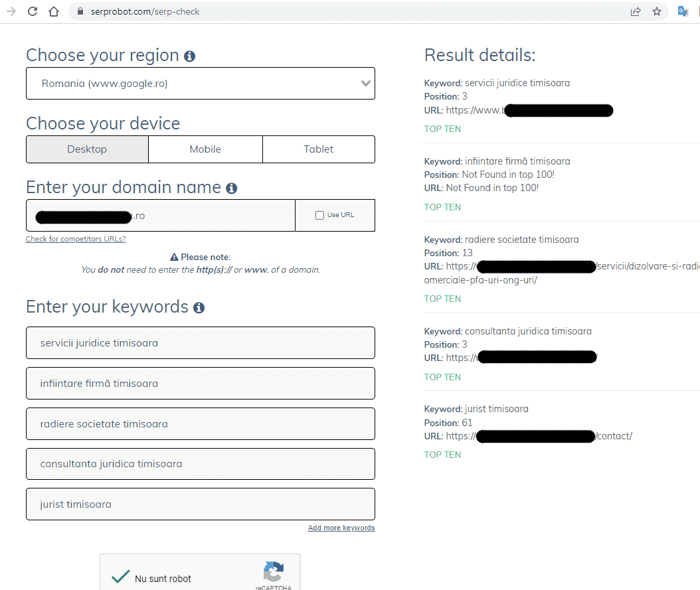
Task: Select the Desktop device tab
Action: (x=87, y=149)
